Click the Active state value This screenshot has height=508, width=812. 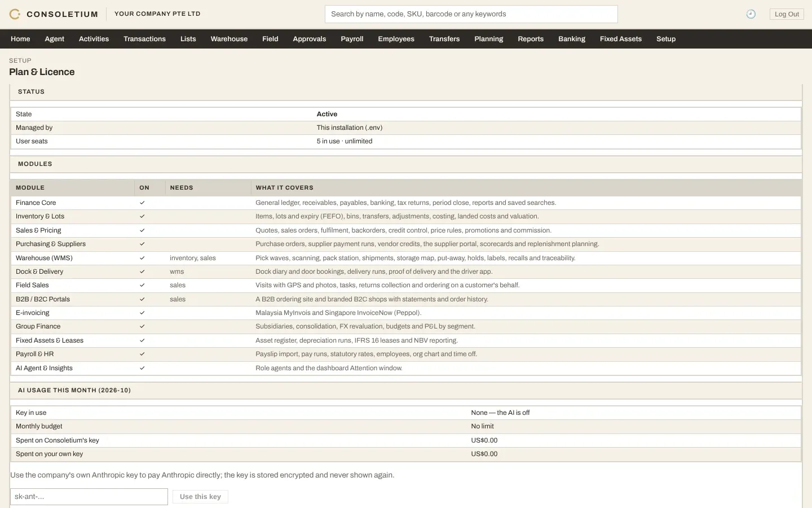coord(327,114)
